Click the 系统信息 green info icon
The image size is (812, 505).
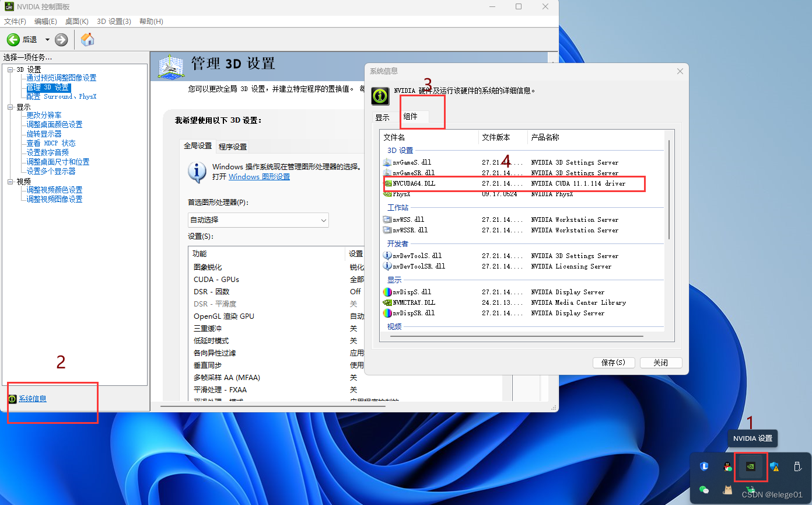point(12,399)
